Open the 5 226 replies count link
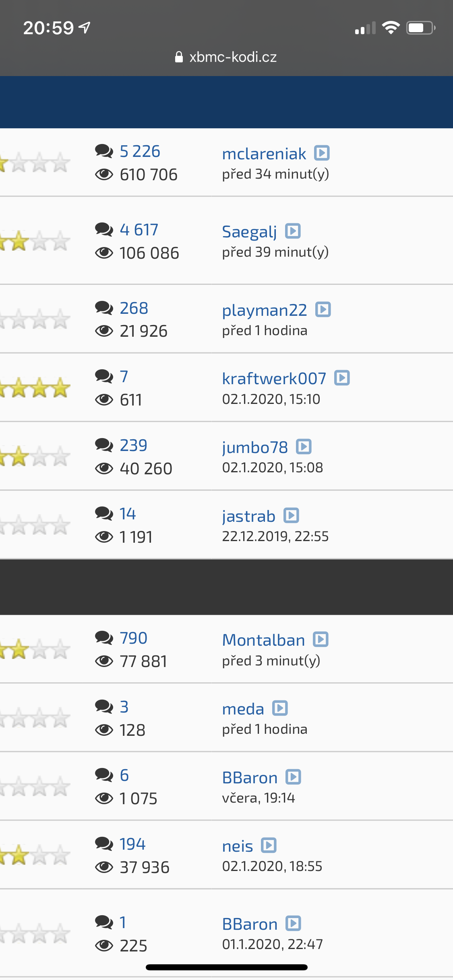Viewport: 453px width, 980px height. click(x=140, y=151)
